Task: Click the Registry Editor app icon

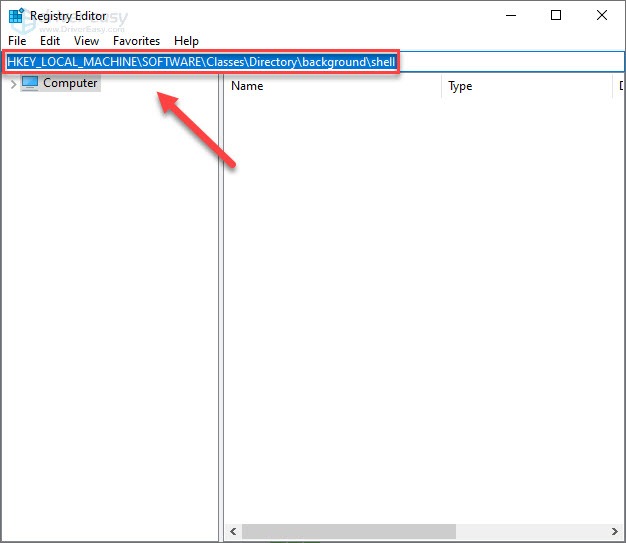Action: click(x=16, y=16)
